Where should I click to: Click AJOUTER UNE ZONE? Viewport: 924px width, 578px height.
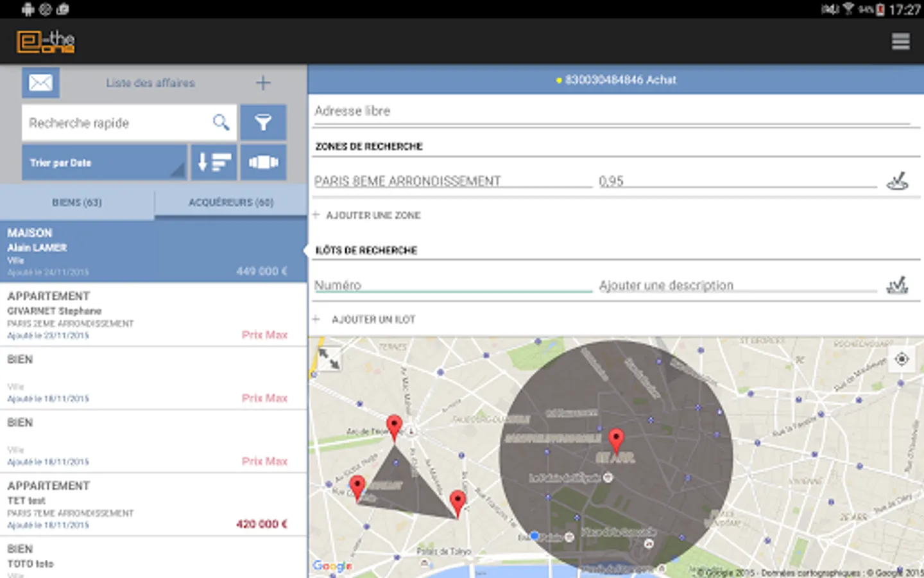pyautogui.click(x=373, y=215)
